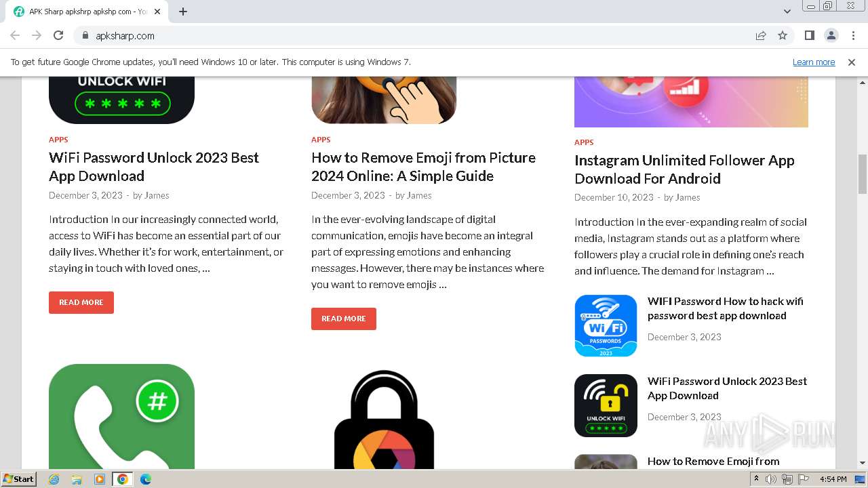Click the December 3, 2023 date on WiFi Unlock post
Viewport: 868px width, 488px height.
click(x=85, y=195)
